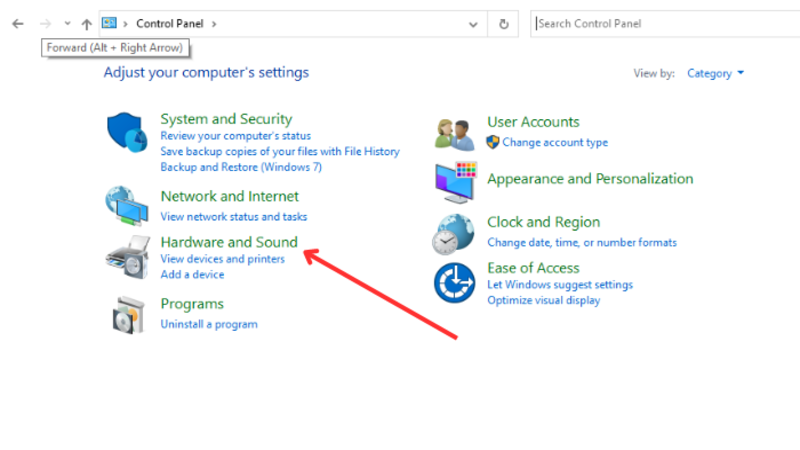Click the Hardware and Sound printer icon
This screenshot has width=800, height=450.
click(128, 257)
